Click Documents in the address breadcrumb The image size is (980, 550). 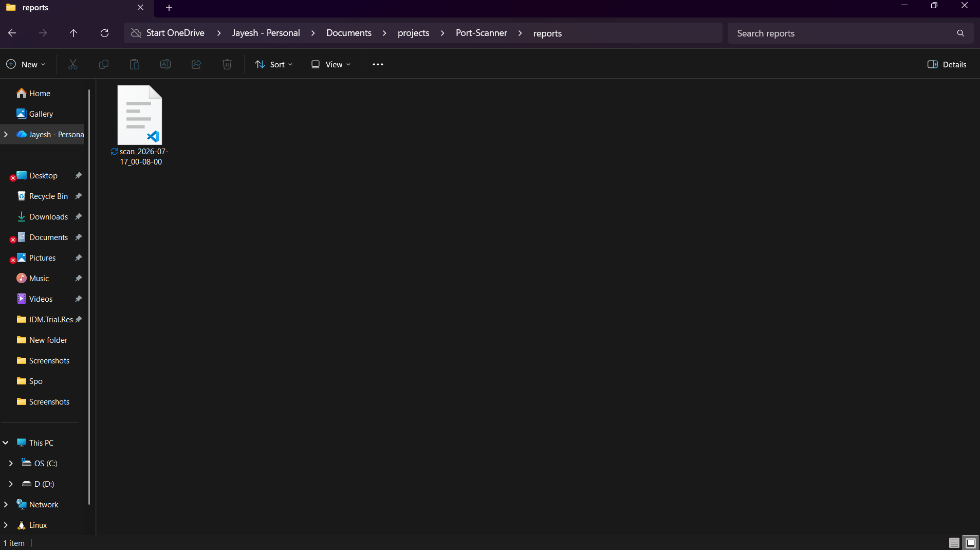click(x=349, y=33)
